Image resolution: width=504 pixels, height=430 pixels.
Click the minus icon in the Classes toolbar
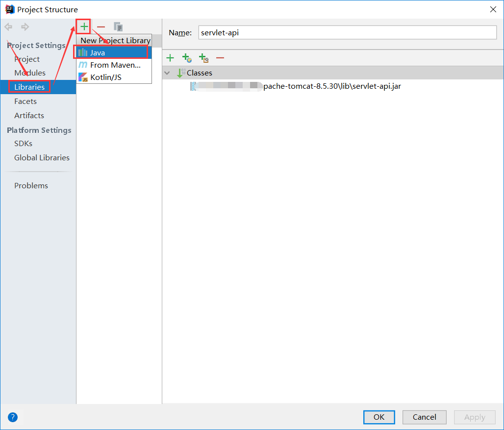(220, 58)
